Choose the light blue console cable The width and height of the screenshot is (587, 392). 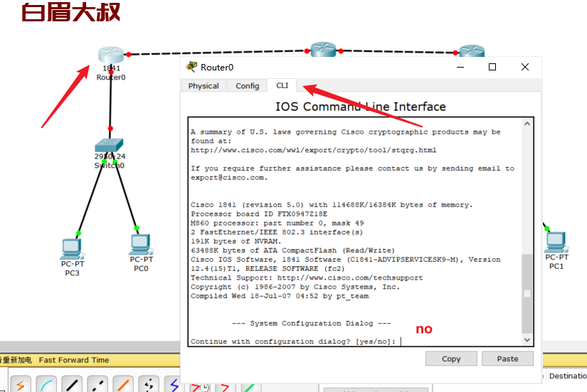(46, 385)
